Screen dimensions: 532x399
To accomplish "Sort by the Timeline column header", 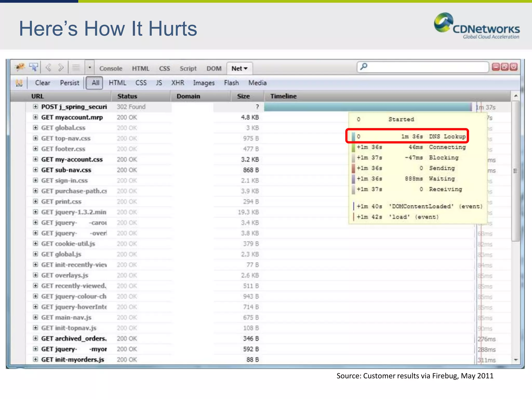I will 388,96.
